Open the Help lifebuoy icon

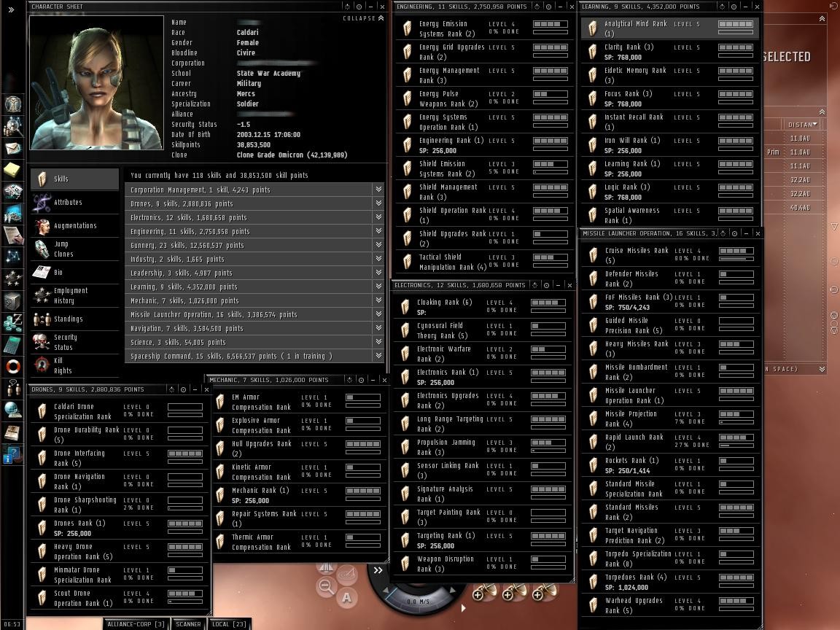(12, 367)
